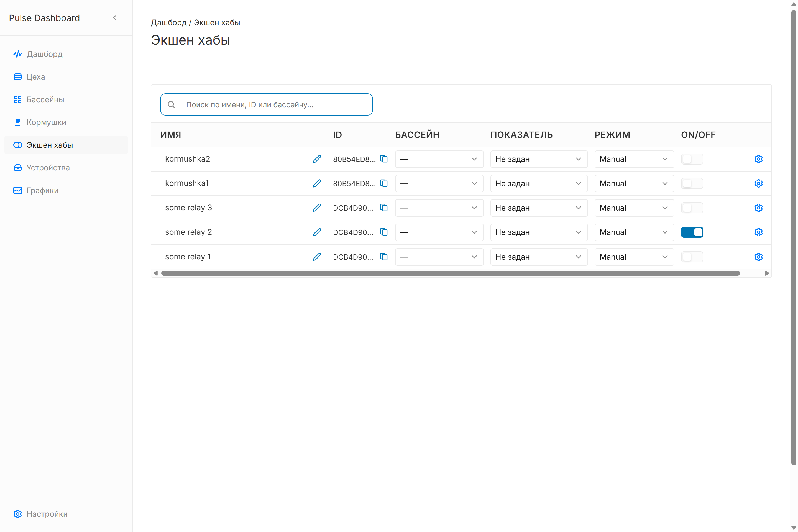Go to Дашборд in sidebar

[66, 54]
